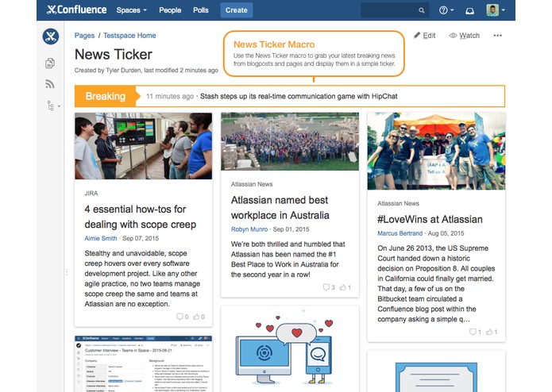
Task: Open the ellipsis more actions menu
Action: (497, 36)
